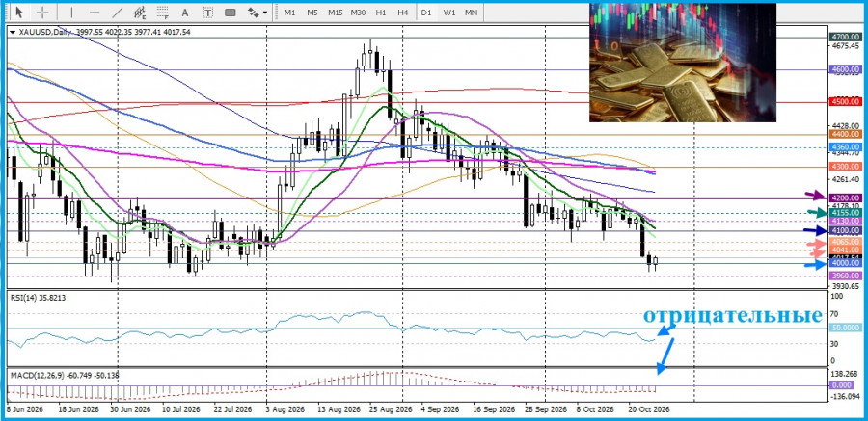The height and width of the screenshot is (421, 868).
Task: Click the 16 Sep 2026 date label
Action: 493,410
